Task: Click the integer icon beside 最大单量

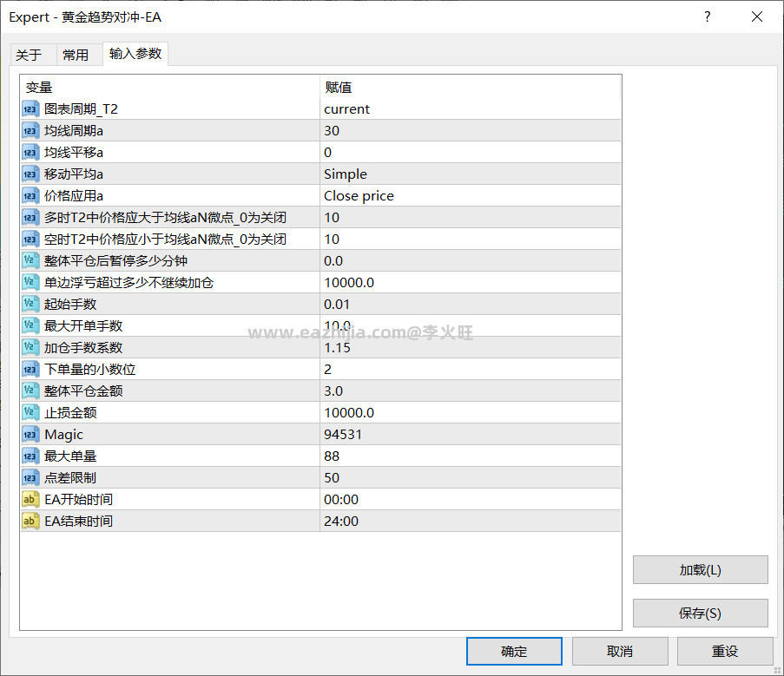Action: [30, 456]
